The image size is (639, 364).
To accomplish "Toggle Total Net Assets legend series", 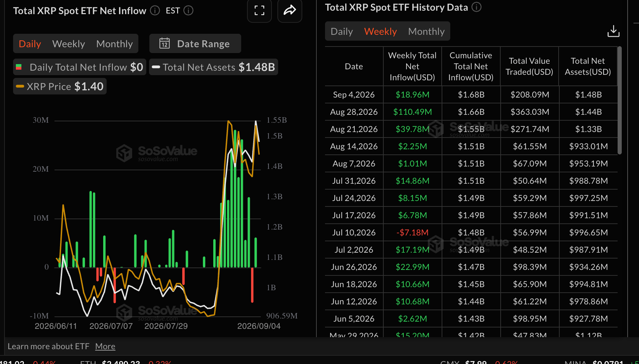I will coord(214,67).
